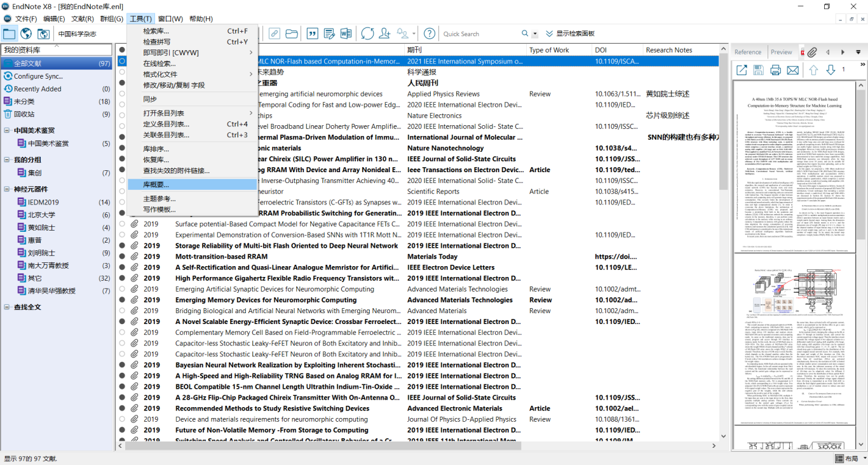The width and height of the screenshot is (868, 465).
Task: Click the Format Bibliography icon
Action: [329, 34]
